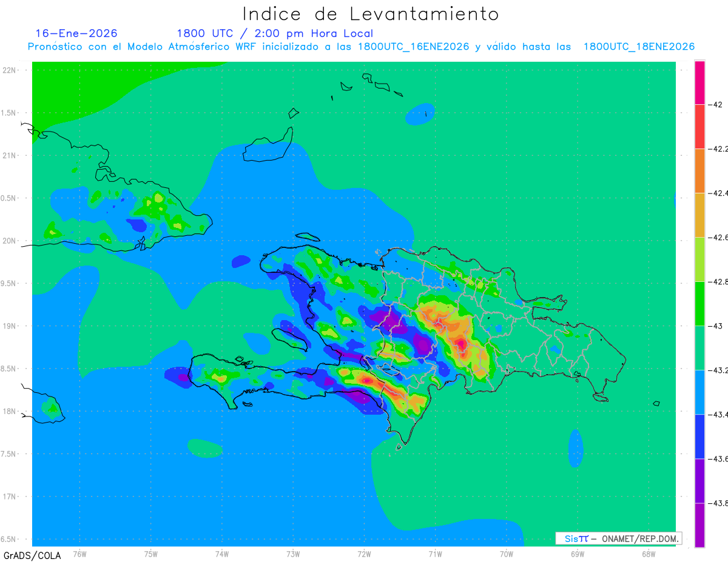This screenshot has width=728, height=562.
Task: Click the '-43.2' legend value
Action: pyautogui.click(x=719, y=370)
